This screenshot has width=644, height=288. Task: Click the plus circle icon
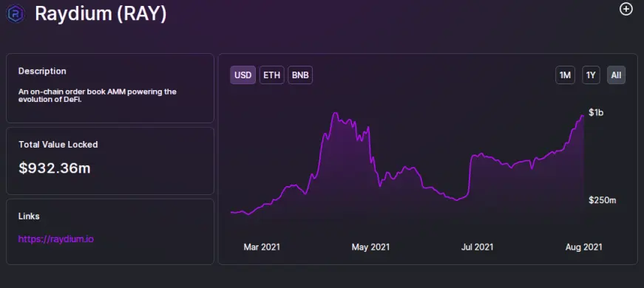pos(626,9)
